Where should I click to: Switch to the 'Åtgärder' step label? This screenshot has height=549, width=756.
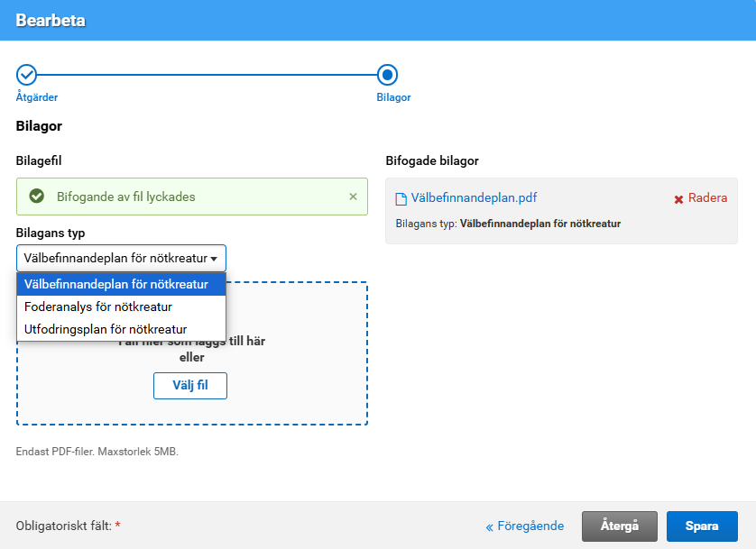click(37, 97)
